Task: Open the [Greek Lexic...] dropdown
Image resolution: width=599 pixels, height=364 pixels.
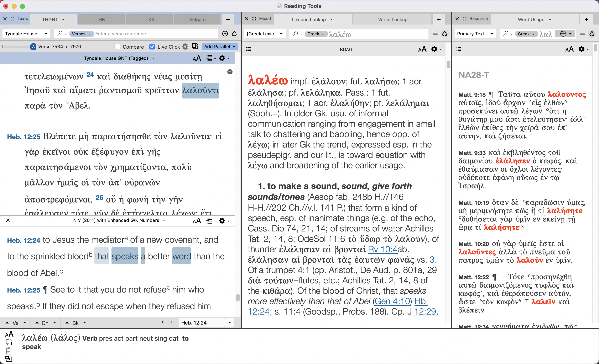Action: tap(265, 34)
